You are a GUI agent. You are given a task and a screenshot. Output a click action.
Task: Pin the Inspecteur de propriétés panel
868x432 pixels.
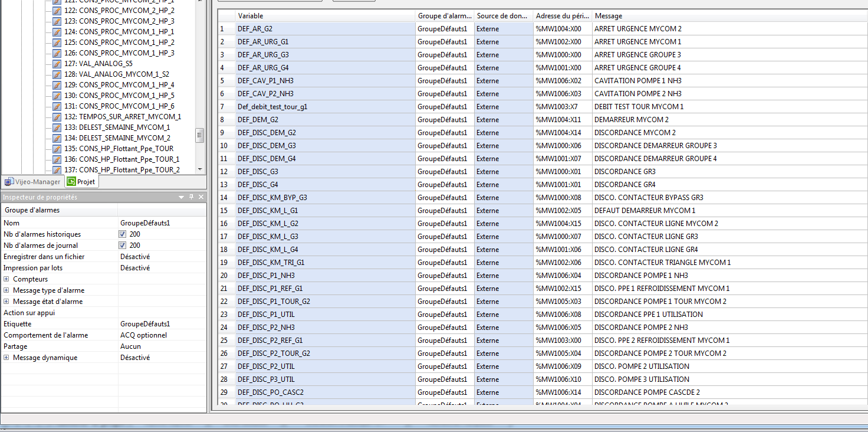[x=191, y=197]
